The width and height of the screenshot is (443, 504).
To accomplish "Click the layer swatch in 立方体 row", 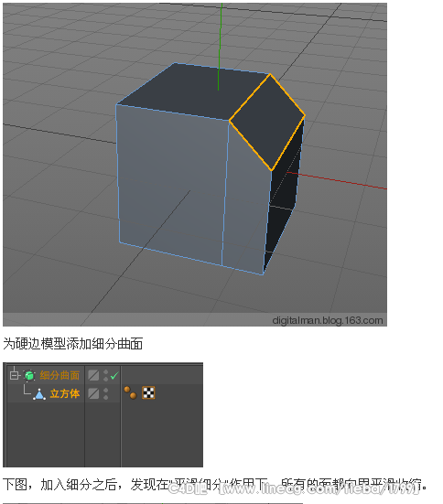I will click(x=93, y=393).
